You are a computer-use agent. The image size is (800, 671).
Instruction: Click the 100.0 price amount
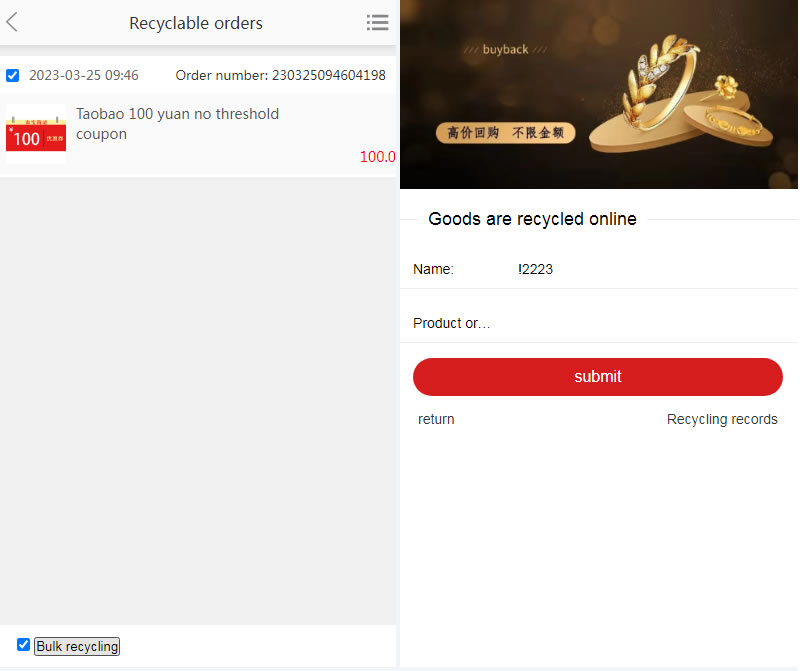[378, 157]
